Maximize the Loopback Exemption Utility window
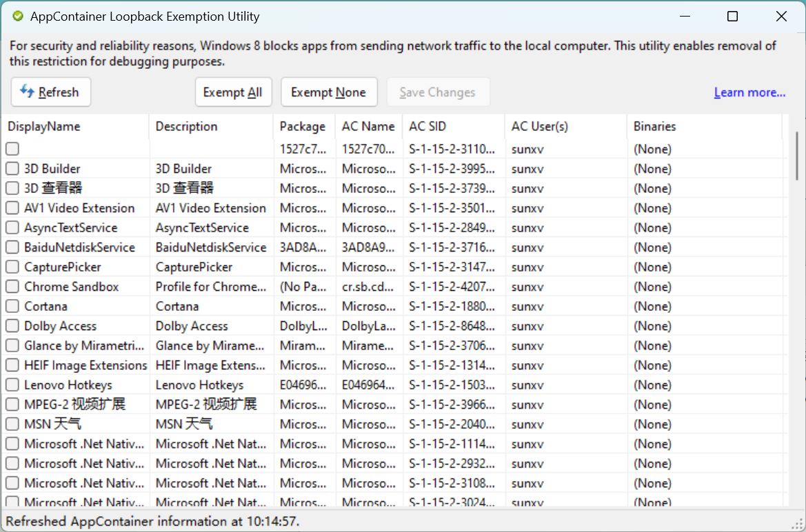The height and width of the screenshot is (532, 806). click(x=732, y=17)
